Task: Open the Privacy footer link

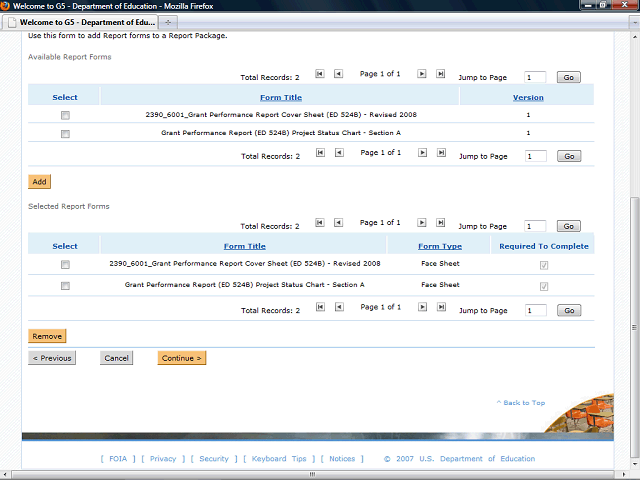Action: click(x=163, y=459)
